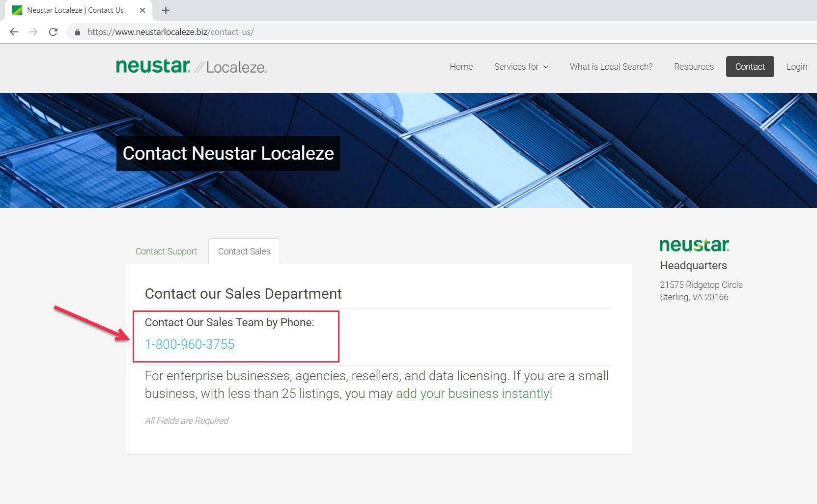Click the Neustar Localeze header logo
Screen dimensions: 817x504
[191, 66]
